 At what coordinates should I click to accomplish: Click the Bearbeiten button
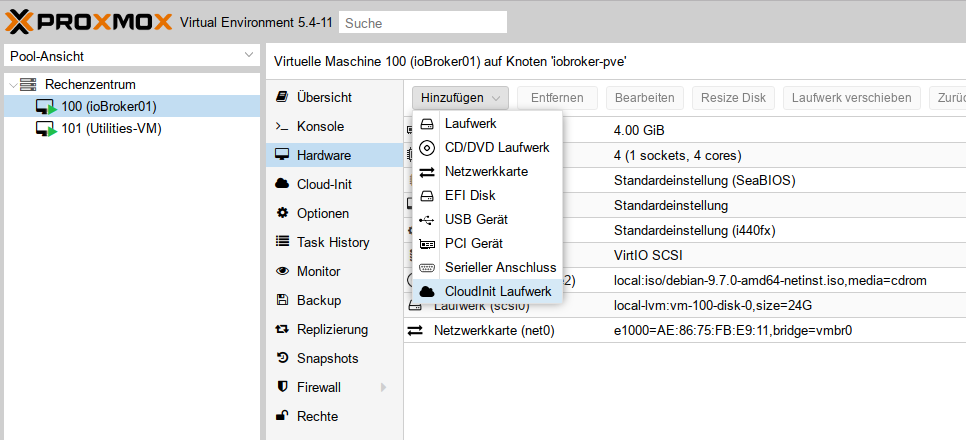coord(645,98)
